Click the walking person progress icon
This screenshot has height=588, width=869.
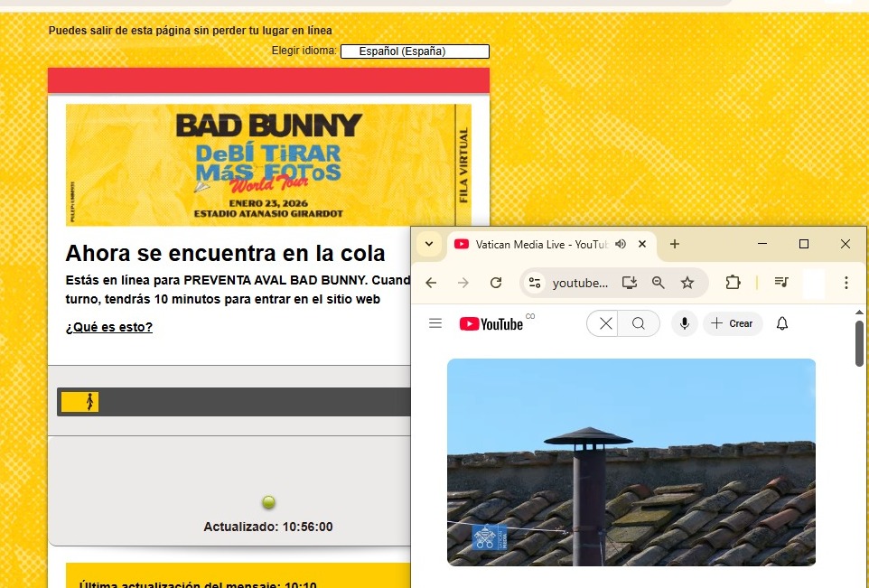(x=89, y=402)
